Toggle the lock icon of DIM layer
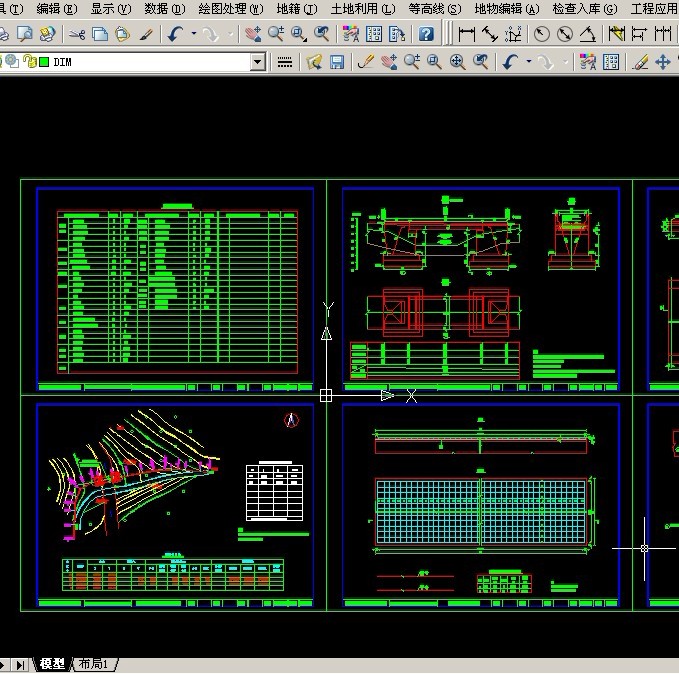Image resolution: width=679 pixels, height=674 pixels. pyautogui.click(x=29, y=62)
